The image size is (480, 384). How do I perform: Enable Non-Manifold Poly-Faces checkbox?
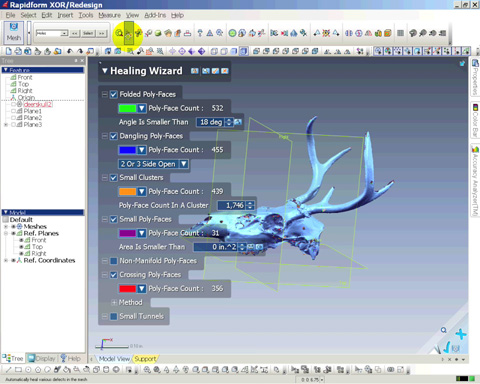(114, 261)
